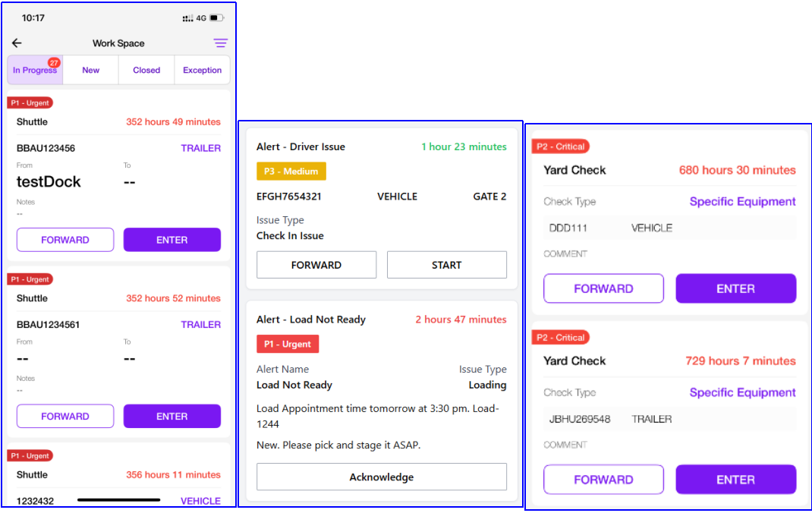Tap the '2 hours 47 minutes' timer

tap(461, 319)
